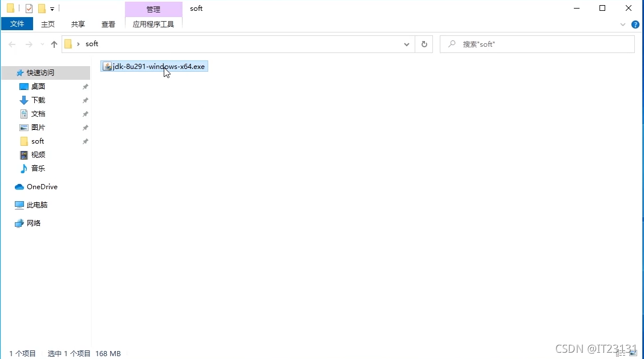Open 下载 folder in quick access
This screenshot has width=644, height=359.
click(38, 100)
